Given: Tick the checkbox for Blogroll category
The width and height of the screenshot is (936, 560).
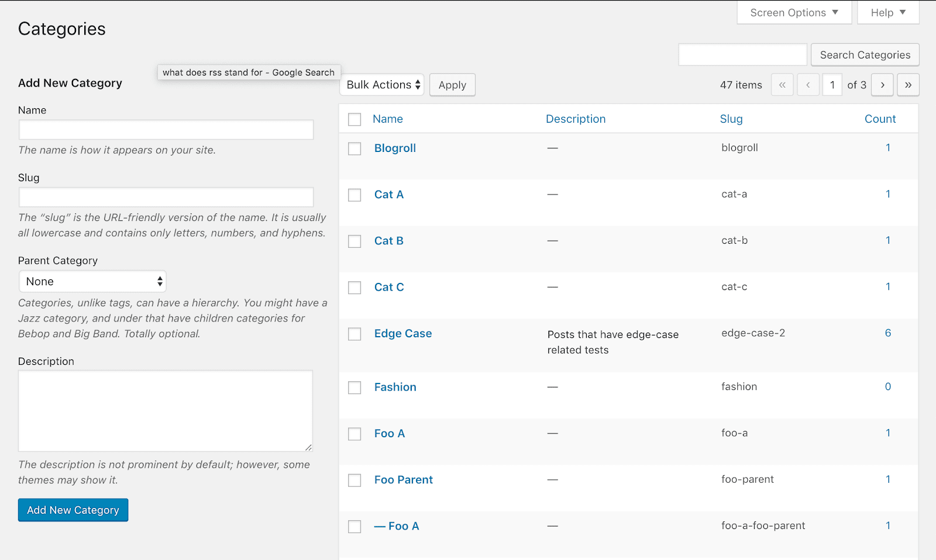Looking at the screenshot, I should (x=355, y=148).
